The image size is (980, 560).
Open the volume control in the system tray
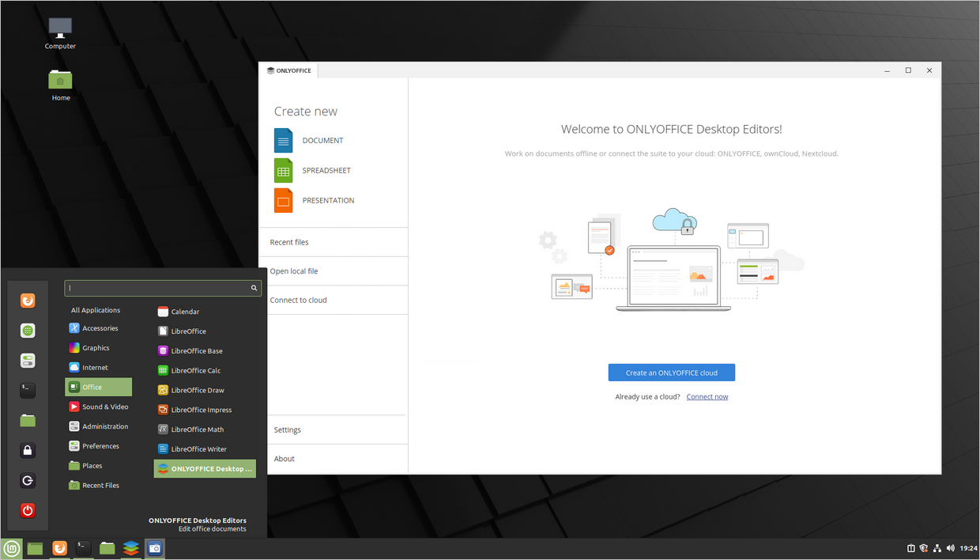tap(951, 547)
